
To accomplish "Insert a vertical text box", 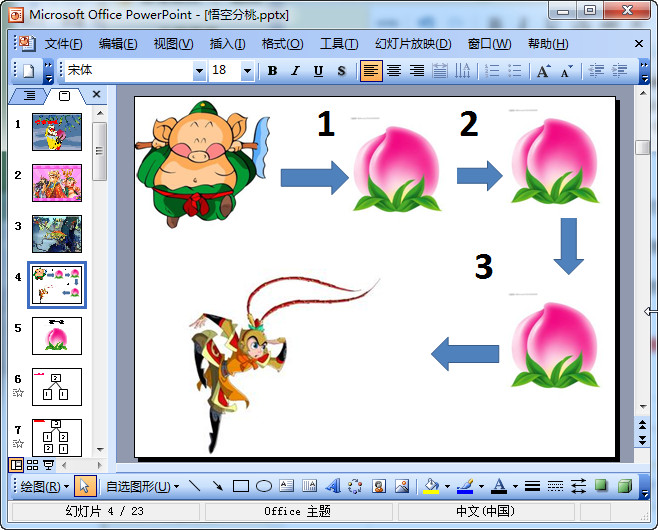I will click(310, 486).
